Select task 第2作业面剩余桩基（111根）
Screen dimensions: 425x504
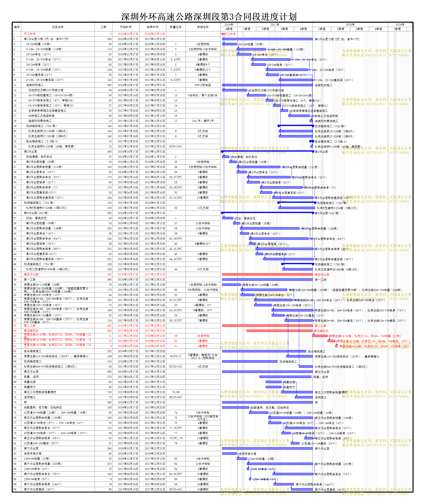tap(44, 167)
